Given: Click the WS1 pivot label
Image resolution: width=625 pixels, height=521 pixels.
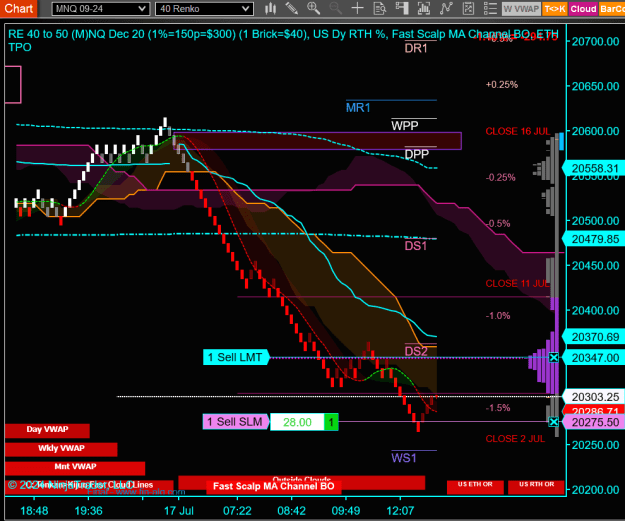Looking at the screenshot, I should click(x=404, y=458).
